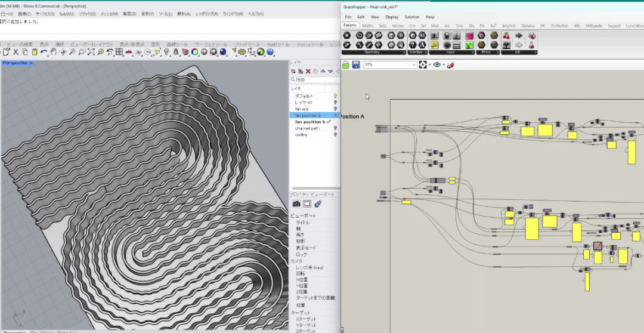Toggle visibility bulb of channel path layer

click(335, 128)
